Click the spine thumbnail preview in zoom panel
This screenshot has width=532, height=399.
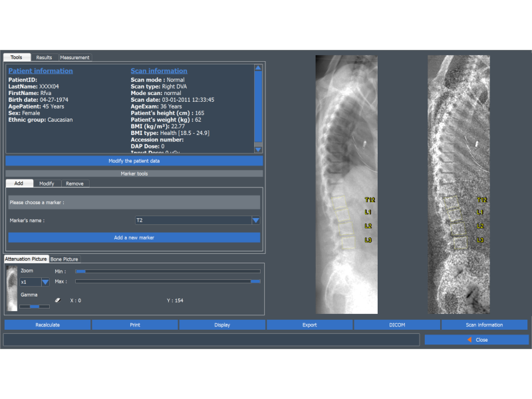(11, 289)
